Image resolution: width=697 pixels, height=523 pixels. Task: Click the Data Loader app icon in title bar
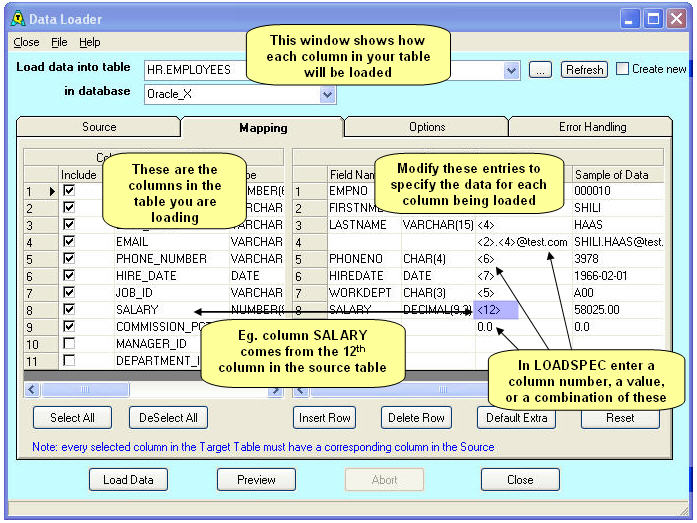coord(18,19)
